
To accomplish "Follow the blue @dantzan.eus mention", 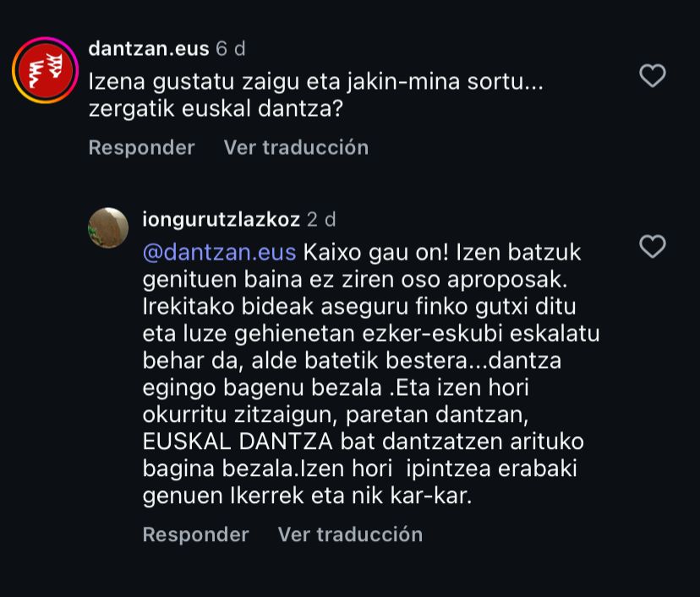I will pyautogui.click(x=219, y=253).
